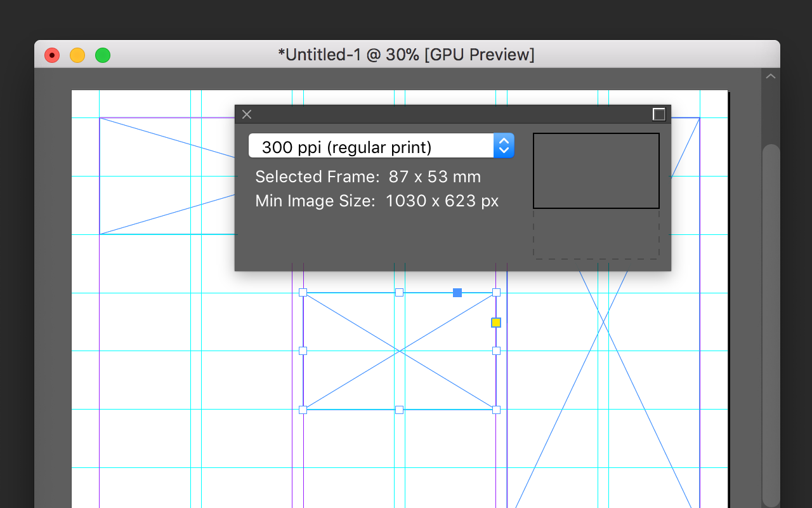
Task: Select the yellow handle on the frame's right edge
Action: tap(495, 322)
